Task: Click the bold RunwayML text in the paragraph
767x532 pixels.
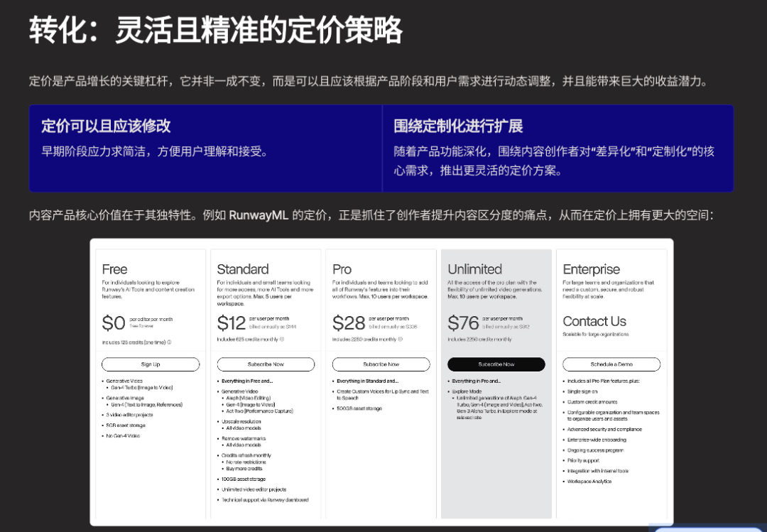Action: [259, 215]
